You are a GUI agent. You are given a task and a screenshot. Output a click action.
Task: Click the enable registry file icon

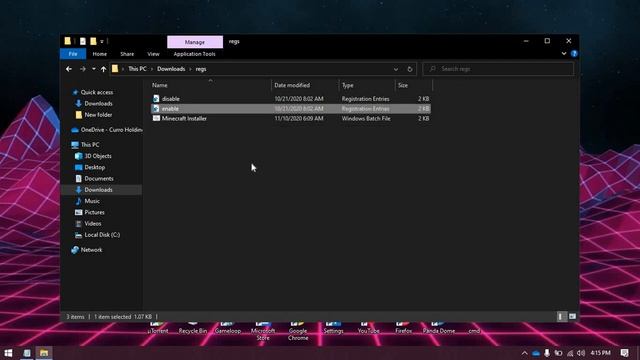click(156, 109)
